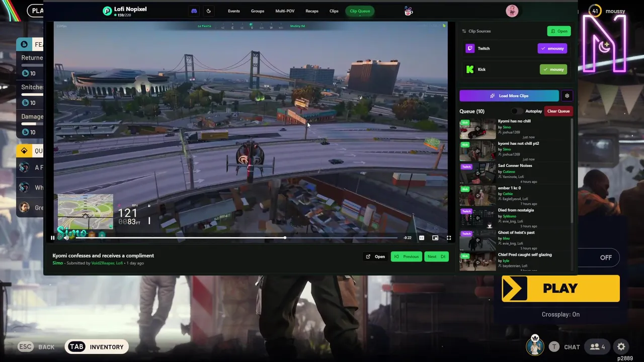The height and width of the screenshot is (362, 644).
Task: Click the clip title 'Kyomi confesses and receives a compliment'
Action: [103, 255]
